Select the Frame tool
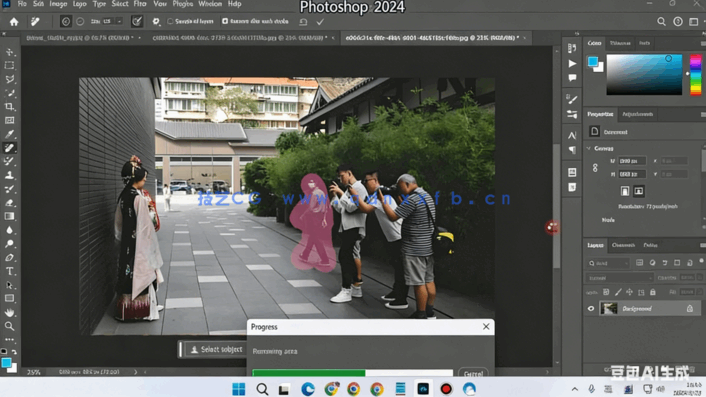 pyautogui.click(x=9, y=120)
